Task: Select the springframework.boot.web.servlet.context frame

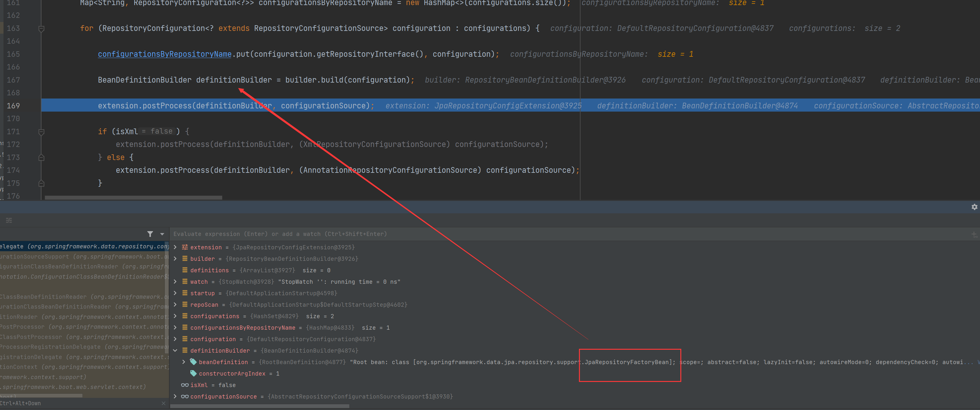Action: pyautogui.click(x=84, y=387)
